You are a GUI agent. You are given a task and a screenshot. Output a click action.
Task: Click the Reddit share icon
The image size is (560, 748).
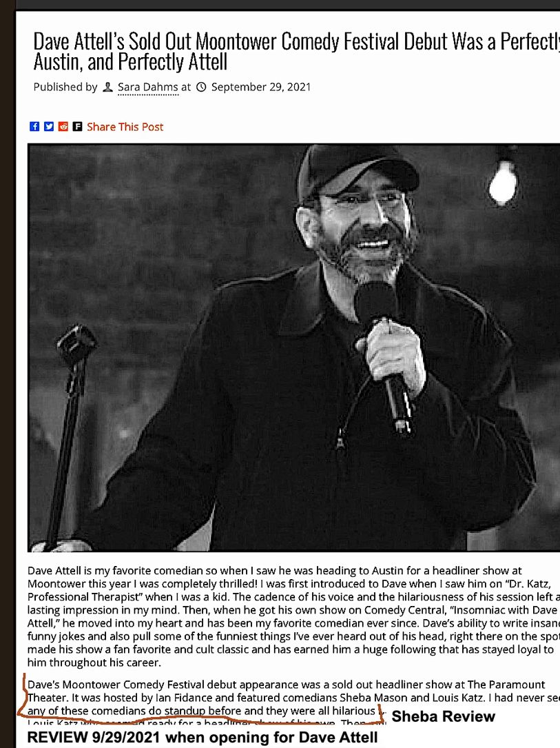point(63,126)
